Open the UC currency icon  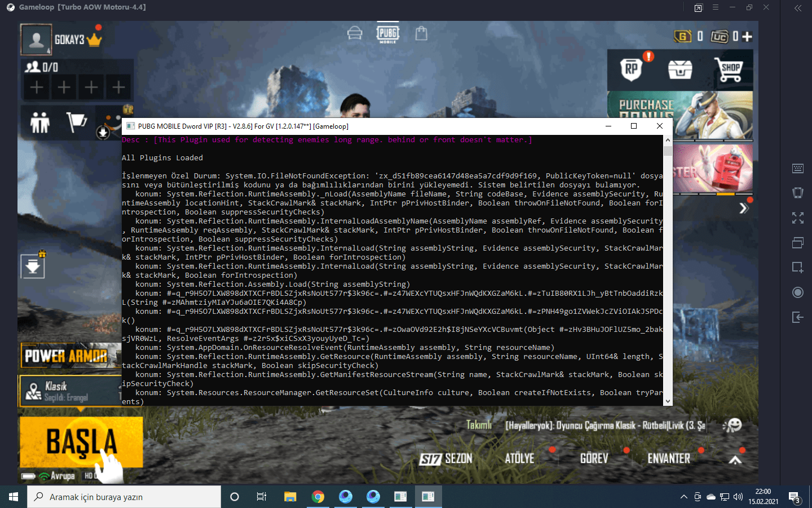[x=720, y=36]
